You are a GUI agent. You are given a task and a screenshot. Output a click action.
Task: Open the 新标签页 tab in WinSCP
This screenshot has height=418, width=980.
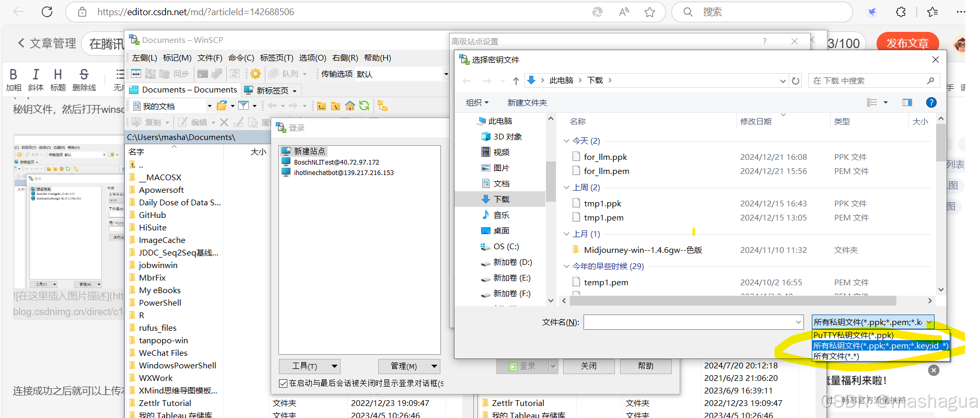tap(271, 90)
